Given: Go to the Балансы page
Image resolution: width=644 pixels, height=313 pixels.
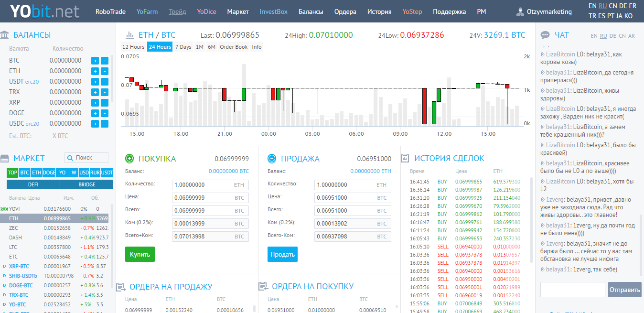Looking at the screenshot, I should (x=311, y=11).
